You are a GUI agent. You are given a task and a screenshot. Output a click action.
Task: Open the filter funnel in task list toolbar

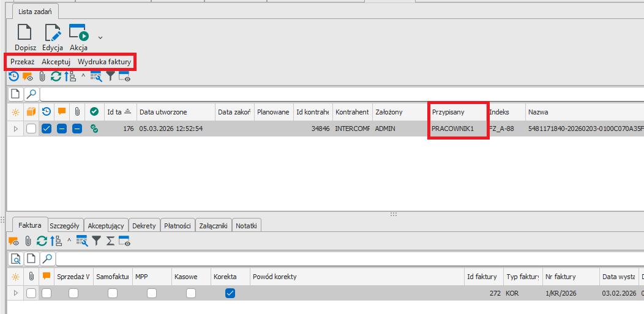click(110, 77)
